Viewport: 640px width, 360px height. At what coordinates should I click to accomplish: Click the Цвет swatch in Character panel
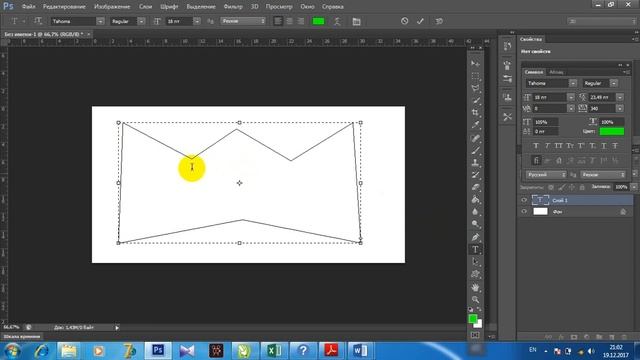coord(611,131)
